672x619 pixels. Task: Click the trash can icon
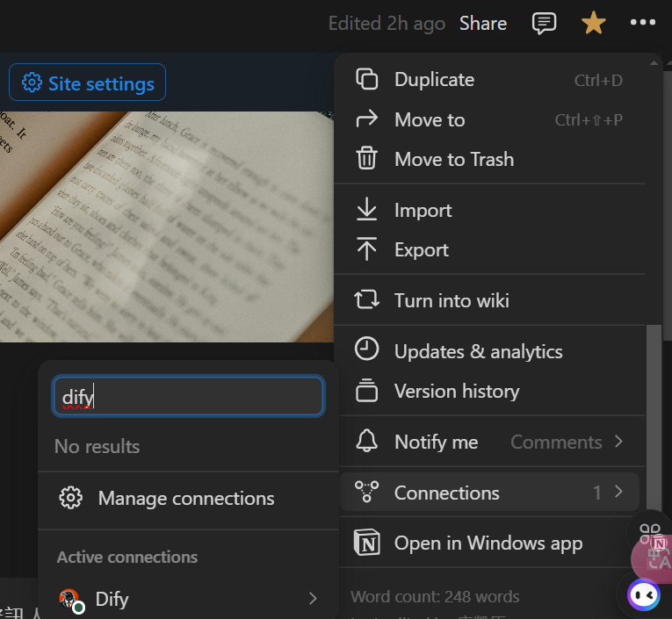tap(367, 158)
